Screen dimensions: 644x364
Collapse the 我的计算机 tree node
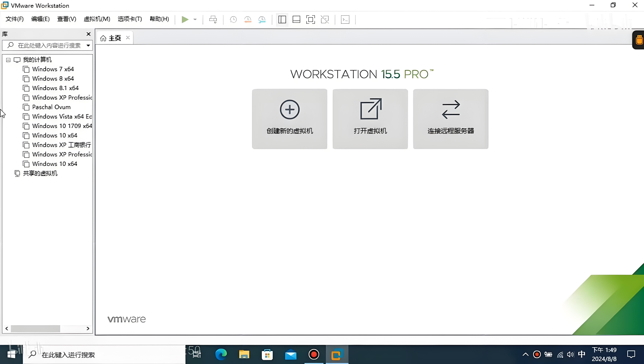tap(8, 60)
